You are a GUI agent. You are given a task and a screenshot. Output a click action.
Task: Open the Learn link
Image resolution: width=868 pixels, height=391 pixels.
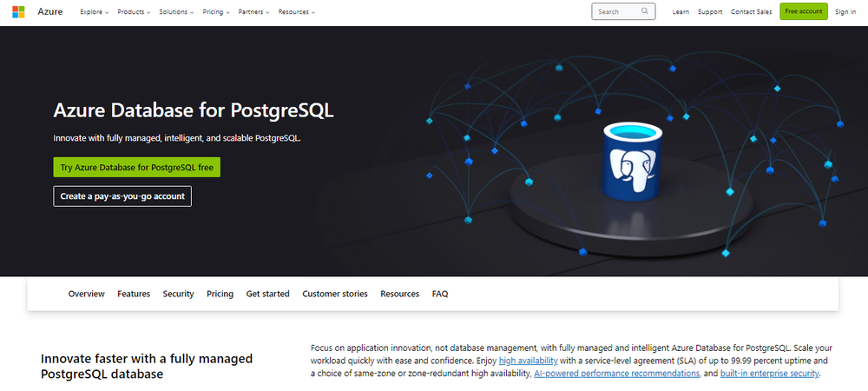[x=681, y=11]
